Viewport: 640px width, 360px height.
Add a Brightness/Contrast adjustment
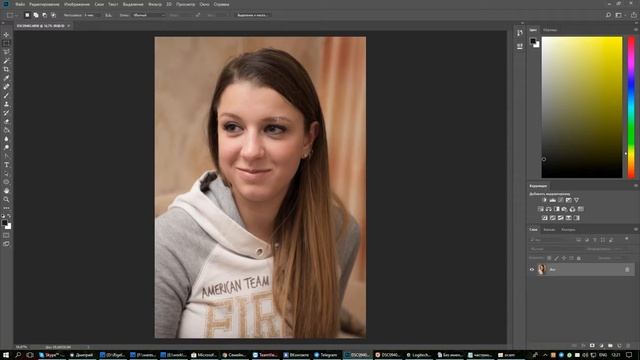544,200
